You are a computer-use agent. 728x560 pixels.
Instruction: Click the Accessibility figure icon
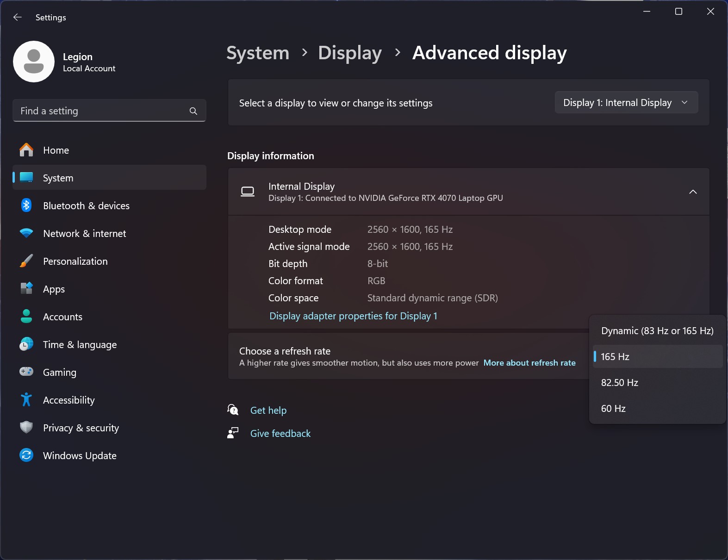[x=26, y=399]
